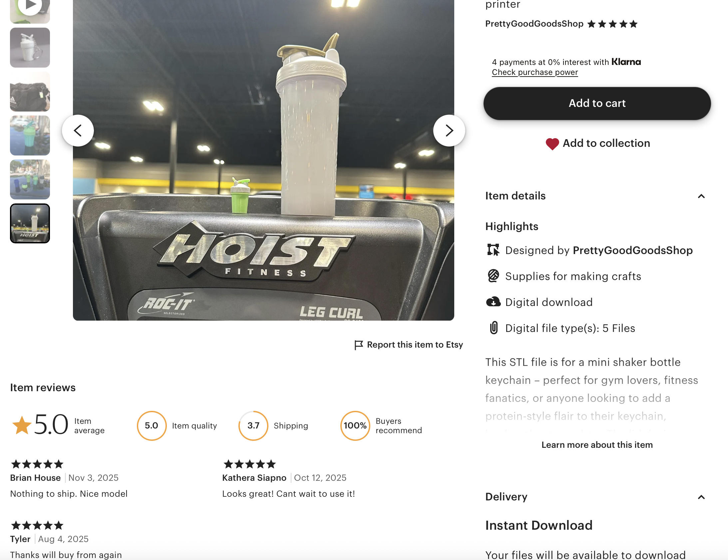Collapse the Delivery section

pyautogui.click(x=701, y=497)
